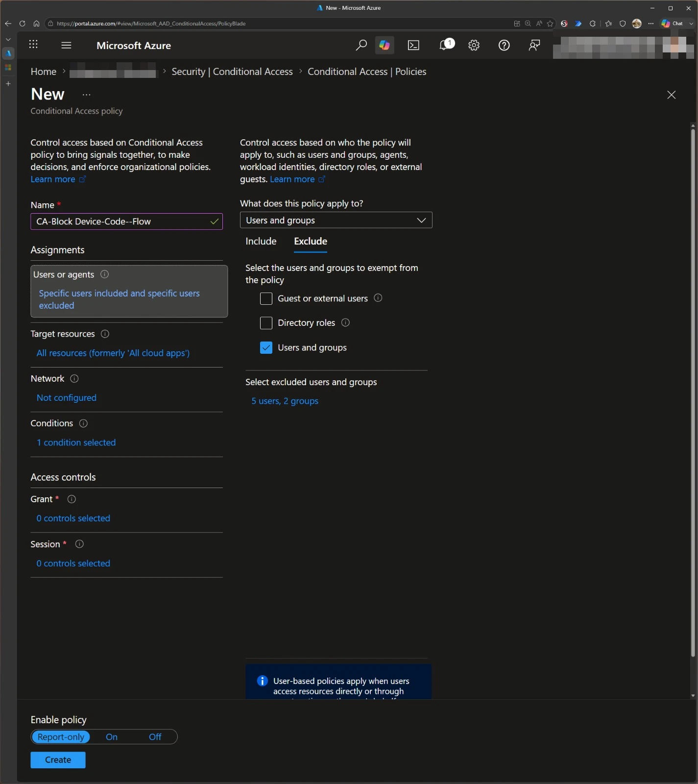Viewport: 698px width, 784px height.
Task: Open the browser Extensions puzzle icon
Action: pos(593,24)
